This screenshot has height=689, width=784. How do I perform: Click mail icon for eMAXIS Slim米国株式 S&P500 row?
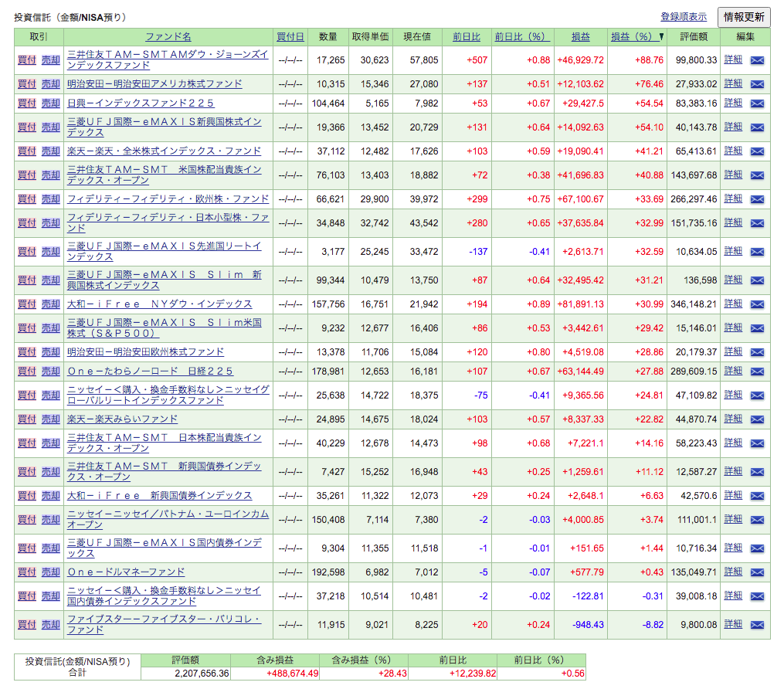click(758, 328)
